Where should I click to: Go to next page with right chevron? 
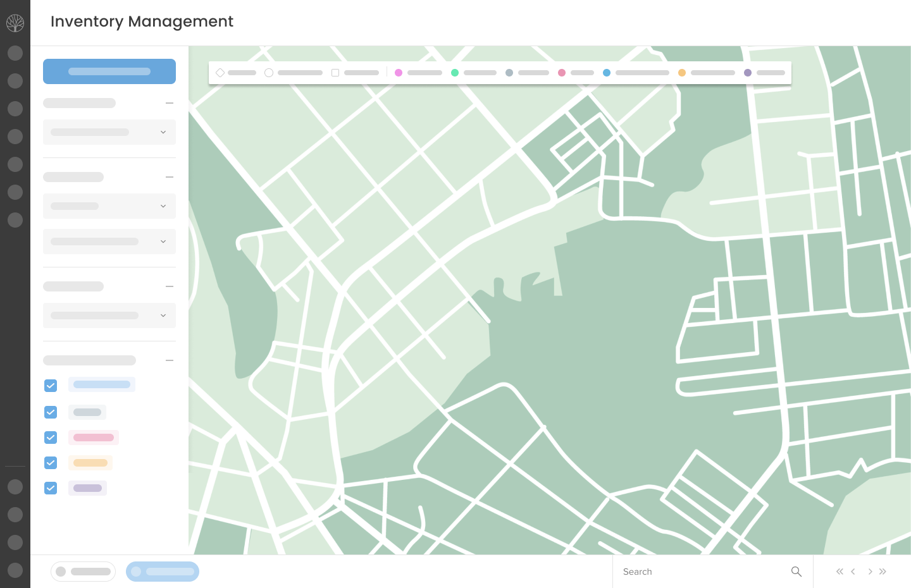(x=870, y=572)
